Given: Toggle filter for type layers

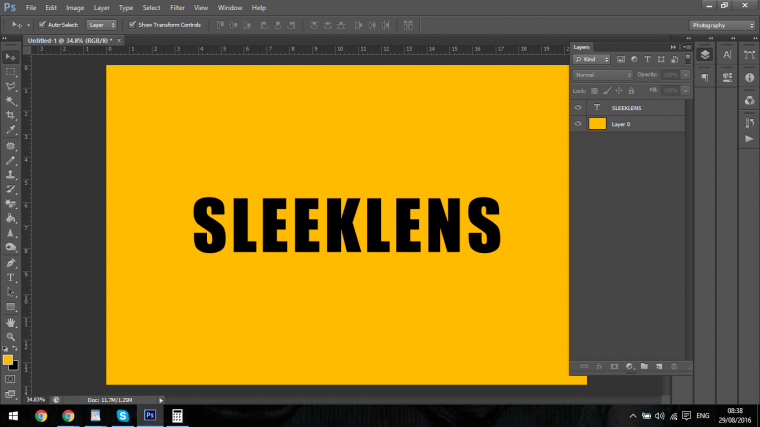Looking at the screenshot, I should pos(647,59).
